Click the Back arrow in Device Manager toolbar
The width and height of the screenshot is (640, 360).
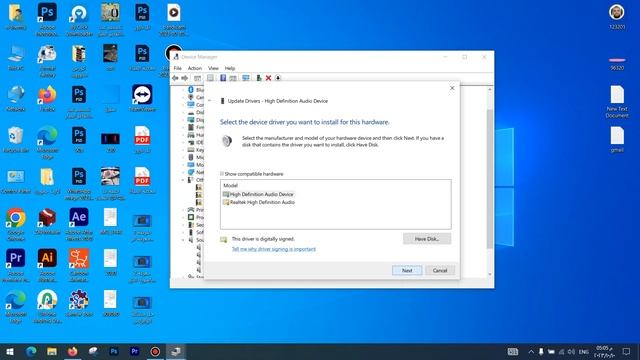[175, 78]
